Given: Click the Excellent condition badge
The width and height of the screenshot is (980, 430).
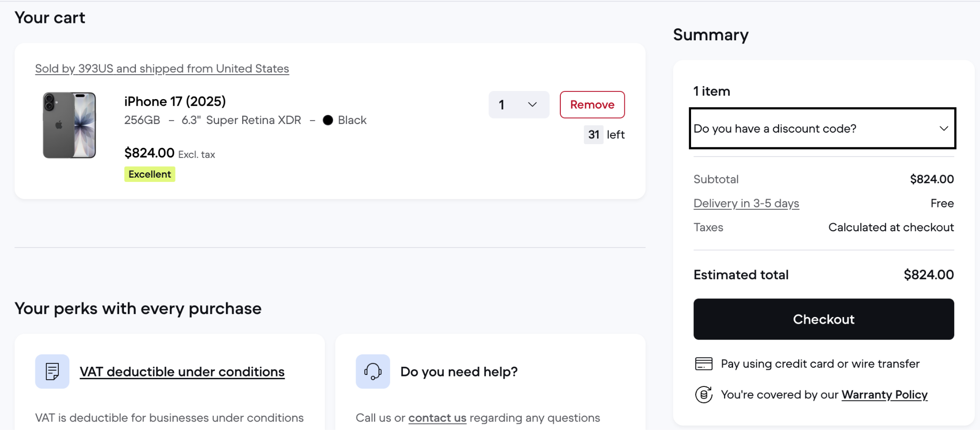Looking at the screenshot, I should pos(150,174).
